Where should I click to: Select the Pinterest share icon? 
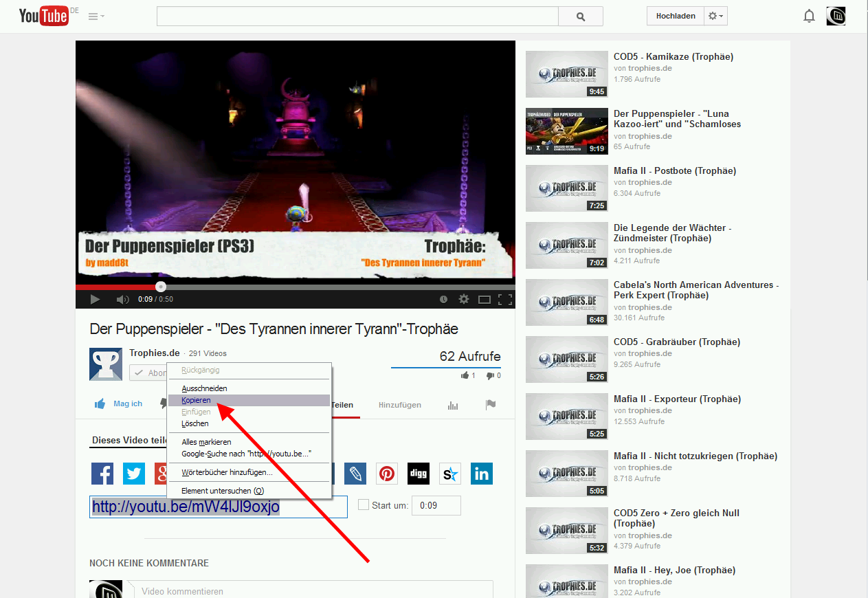(386, 474)
